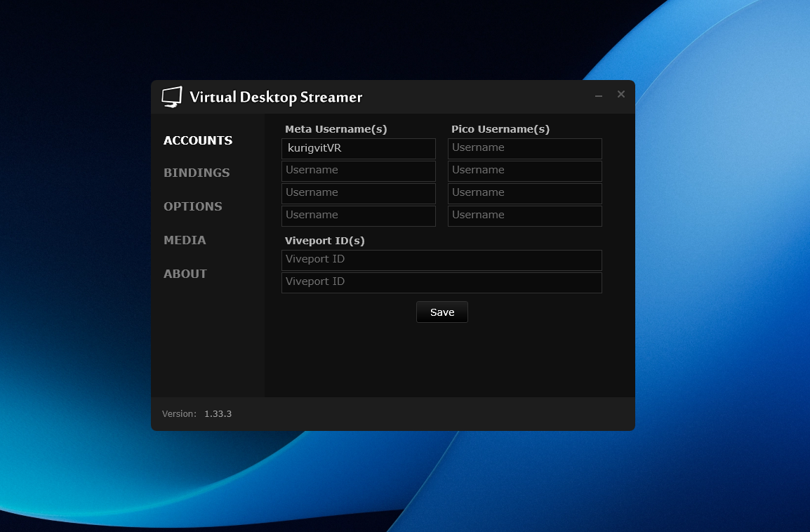Show the ABOUT tab
The image size is (810, 532).
point(185,274)
